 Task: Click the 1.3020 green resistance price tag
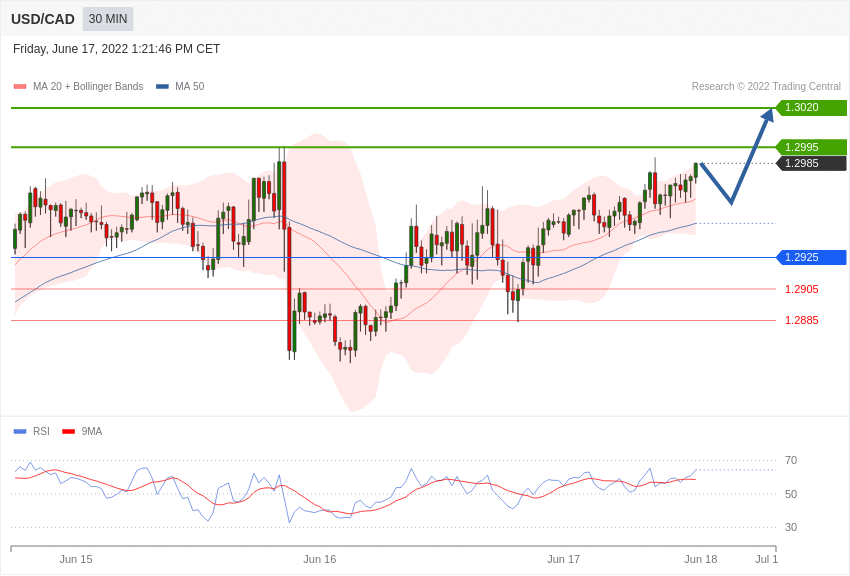[811, 107]
